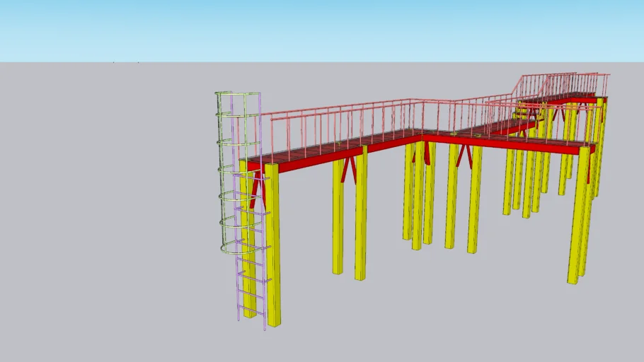
Task: Select the red V-brace under the middle walkway section
Action: [464, 156]
